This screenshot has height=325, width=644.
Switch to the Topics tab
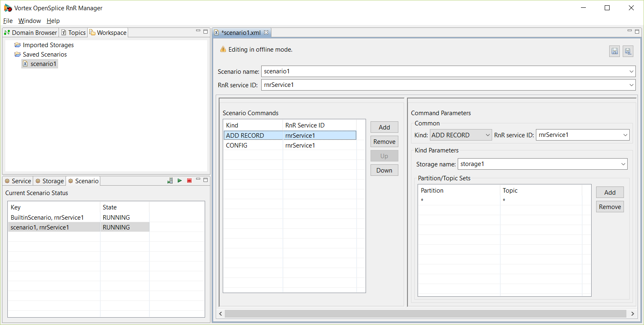pos(73,32)
